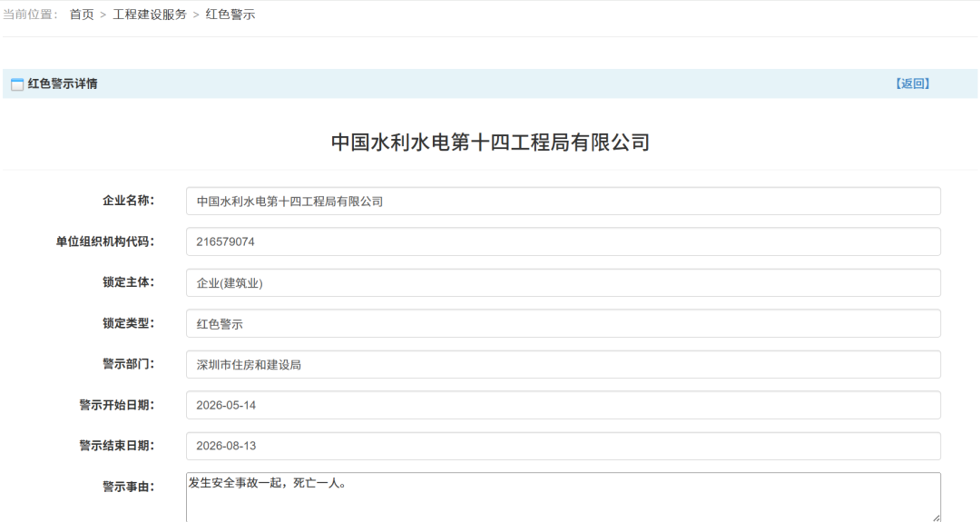The height and width of the screenshot is (522, 980).
Task: Click the 锁定类型 label
Action: click(x=128, y=323)
